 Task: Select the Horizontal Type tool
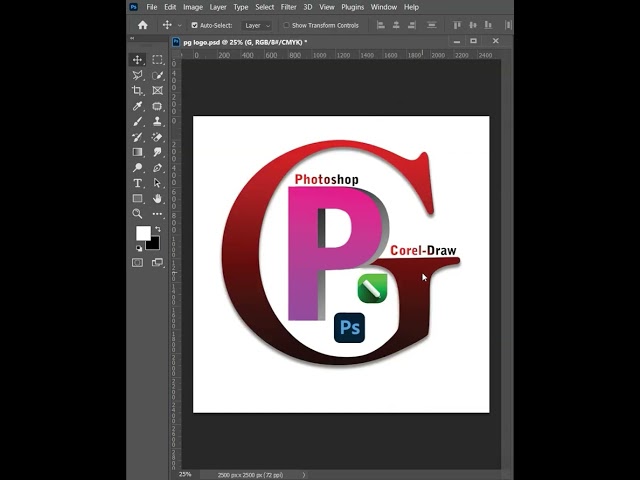137,183
